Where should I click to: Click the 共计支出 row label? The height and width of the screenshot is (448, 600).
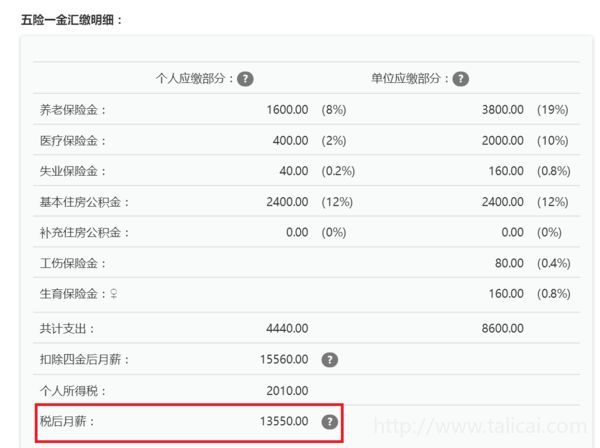pyautogui.click(x=67, y=329)
